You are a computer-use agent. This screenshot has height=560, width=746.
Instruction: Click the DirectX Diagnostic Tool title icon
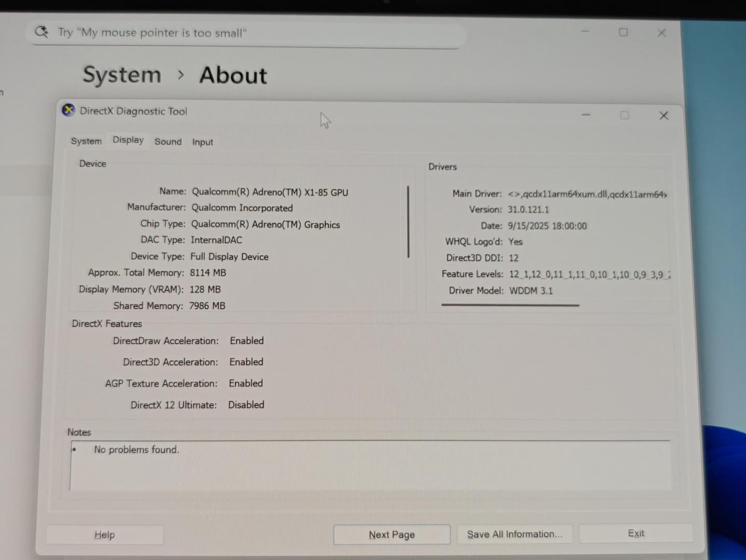click(x=68, y=110)
